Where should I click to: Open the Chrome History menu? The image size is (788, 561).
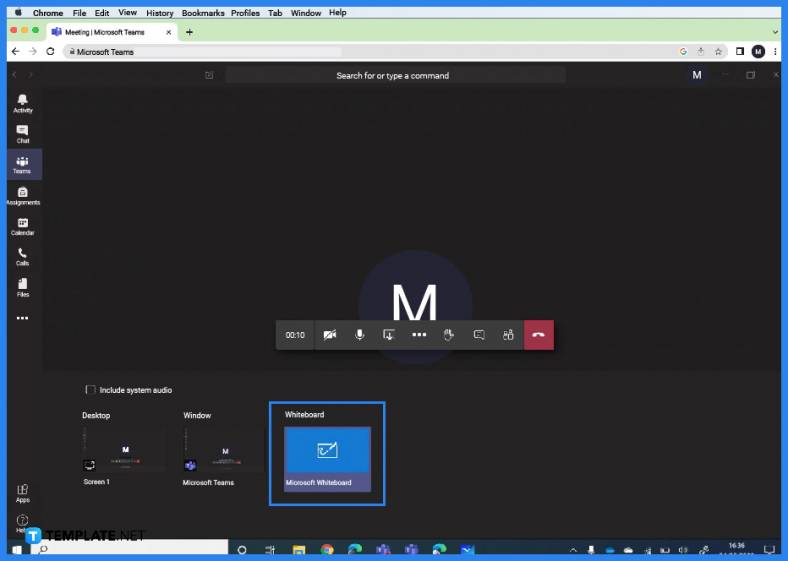pos(160,13)
